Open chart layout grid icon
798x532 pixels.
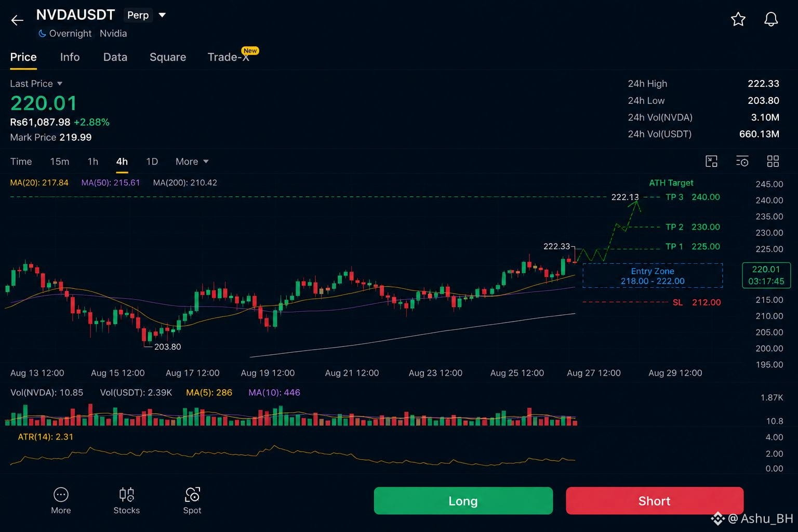point(773,162)
